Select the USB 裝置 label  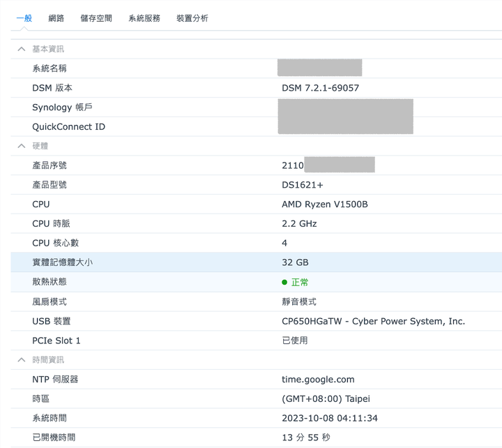tap(51, 321)
